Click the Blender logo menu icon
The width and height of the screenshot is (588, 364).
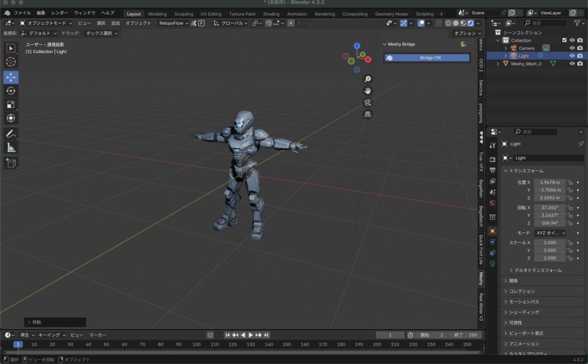click(7, 13)
